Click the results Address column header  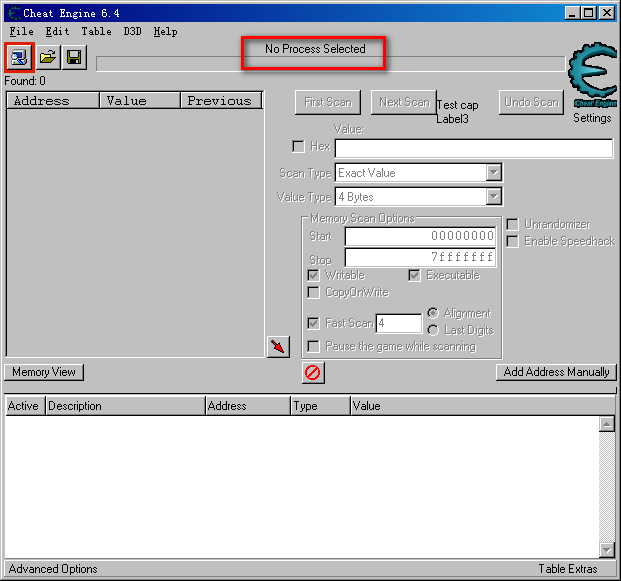[53, 101]
